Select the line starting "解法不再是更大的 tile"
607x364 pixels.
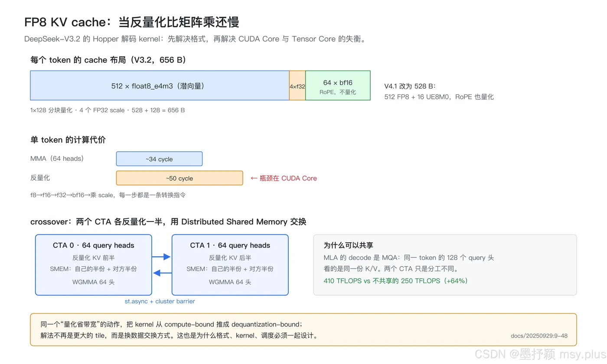point(179,335)
